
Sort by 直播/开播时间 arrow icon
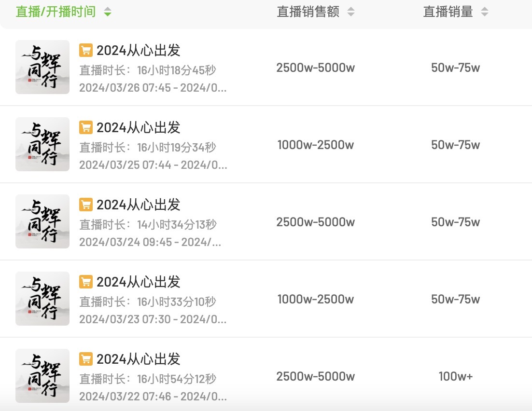coord(108,12)
